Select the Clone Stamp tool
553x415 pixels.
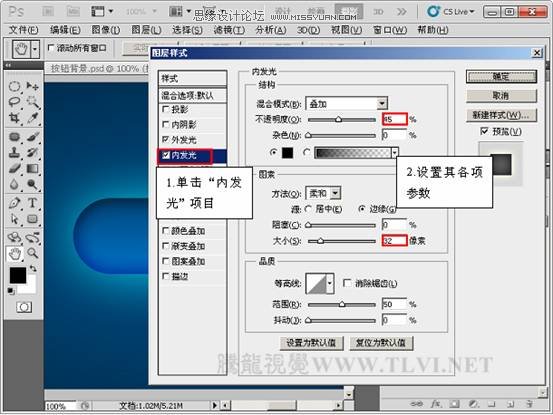pyautogui.click(x=14, y=152)
